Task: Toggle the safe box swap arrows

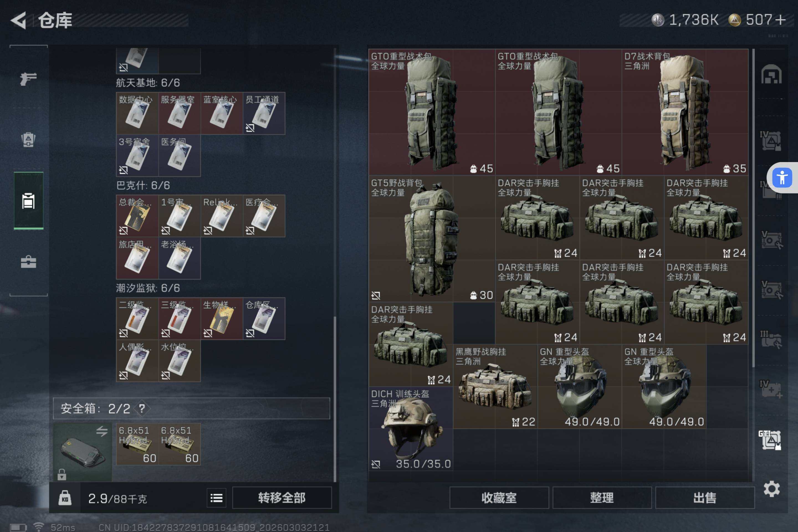Action: [x=102, y=431]
